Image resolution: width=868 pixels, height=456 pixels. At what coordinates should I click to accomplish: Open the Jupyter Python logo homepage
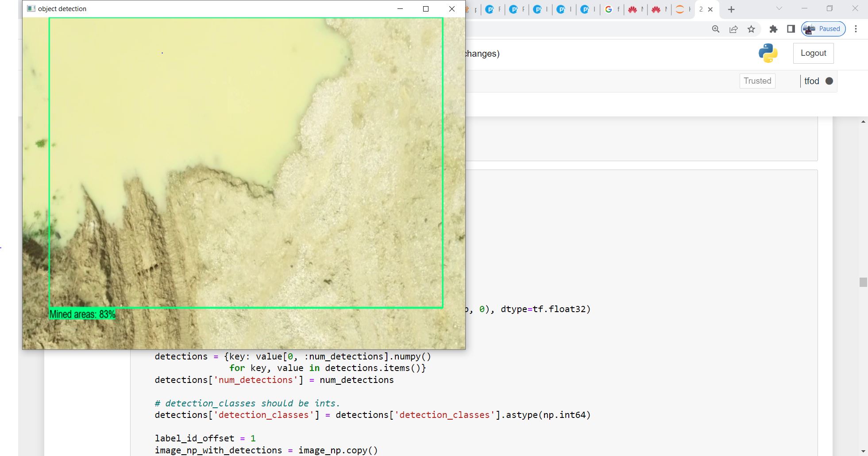click(x=769, y=53)
